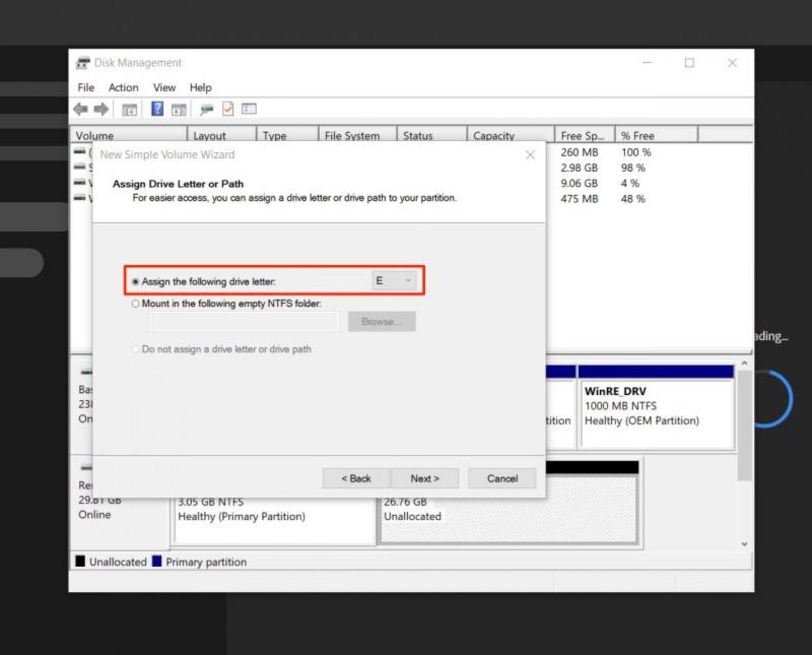Open the View menu
Viewport: 812px width, 655px height.
[164, 88]
